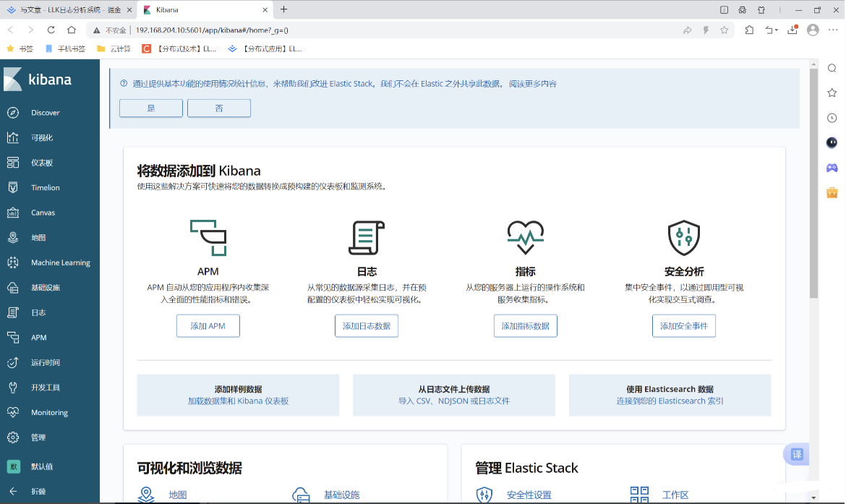
Task: Open the browser downloads icon
Action: 792,30
